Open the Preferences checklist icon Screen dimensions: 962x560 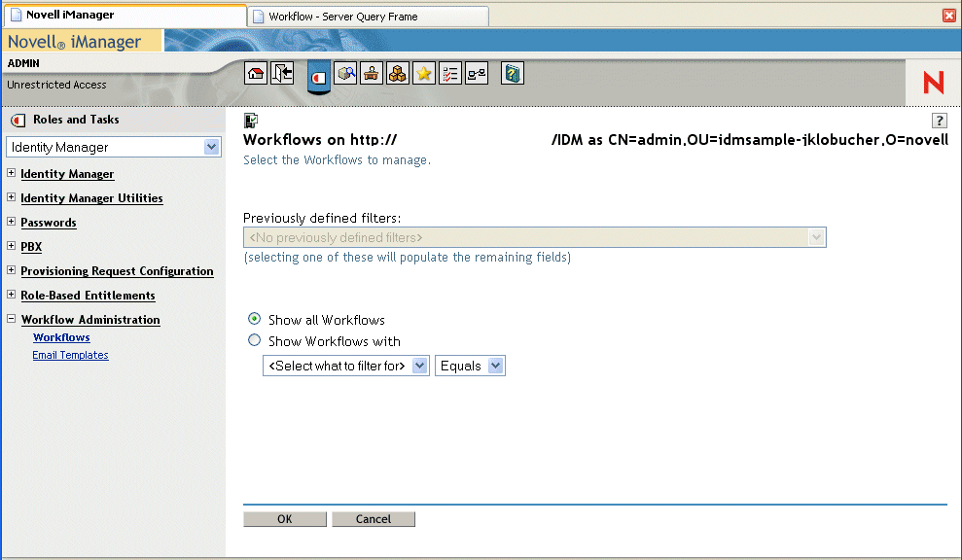pyautogui.click(x=449, y=73)
